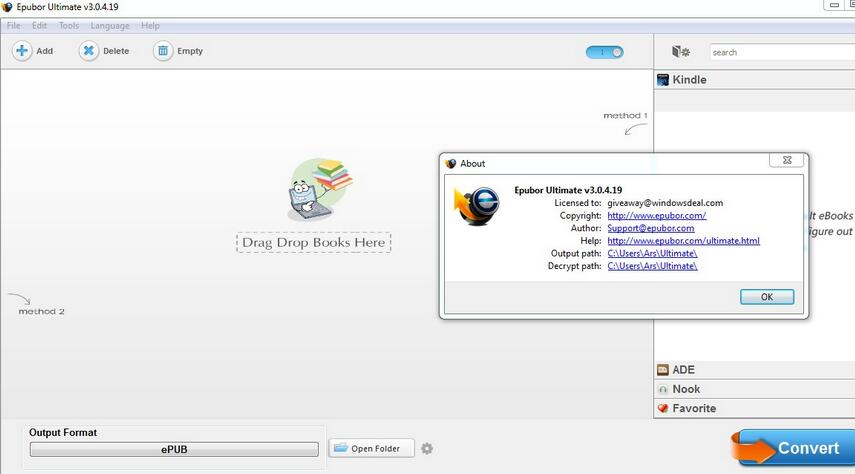Expand the Nook section

point(755,389)
